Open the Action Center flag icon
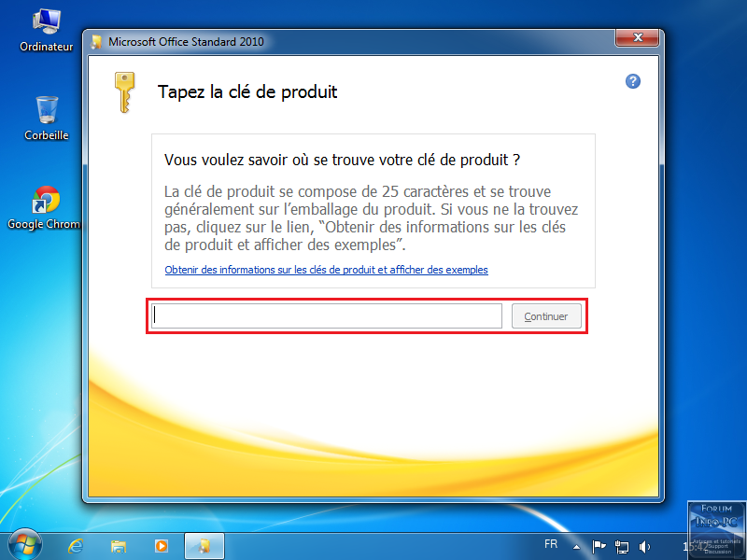Image resolution: width=747 pixels, height=560 pixels. pos(599,546)
